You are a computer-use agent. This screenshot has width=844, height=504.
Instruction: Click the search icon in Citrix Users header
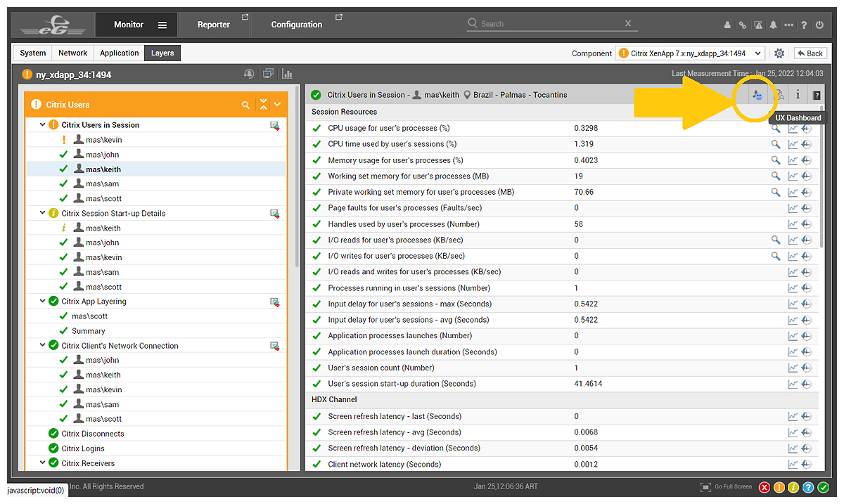coord(245,105)
